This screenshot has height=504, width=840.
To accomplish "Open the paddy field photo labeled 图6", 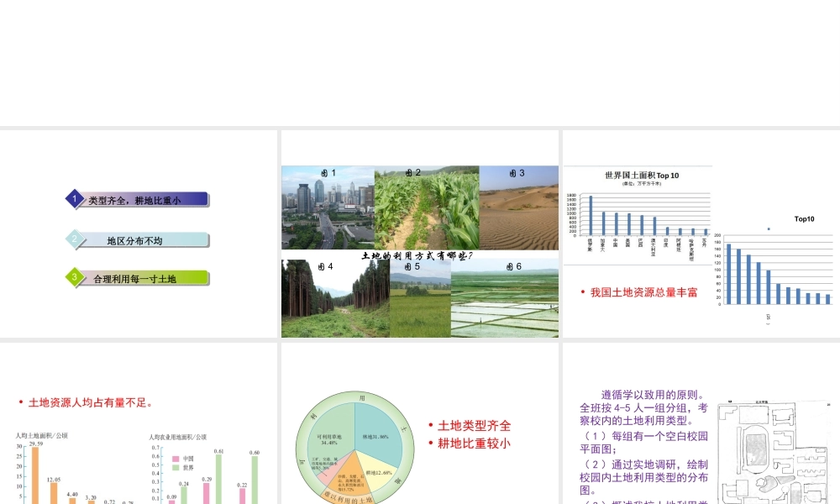I will 505,298.
